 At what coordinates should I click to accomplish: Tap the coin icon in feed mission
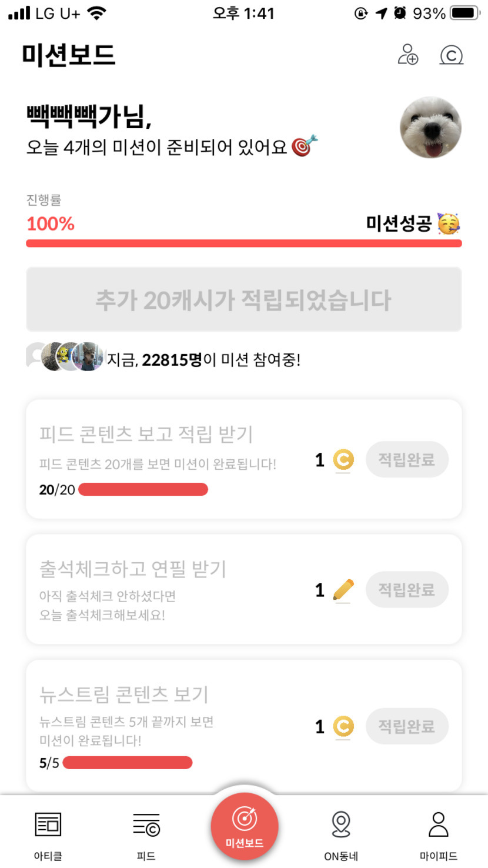tap(343, 459)
